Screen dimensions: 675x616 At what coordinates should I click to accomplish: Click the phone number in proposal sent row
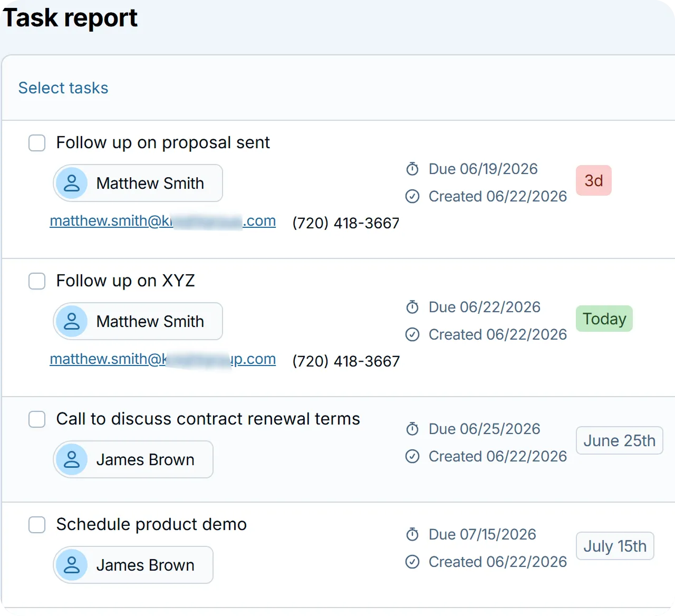pos(346,223)
